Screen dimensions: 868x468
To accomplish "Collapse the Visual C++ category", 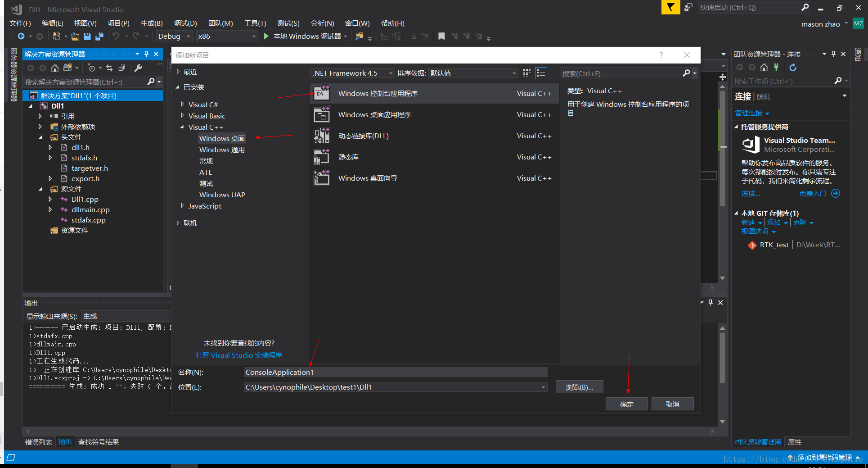I will coord(182,127).
